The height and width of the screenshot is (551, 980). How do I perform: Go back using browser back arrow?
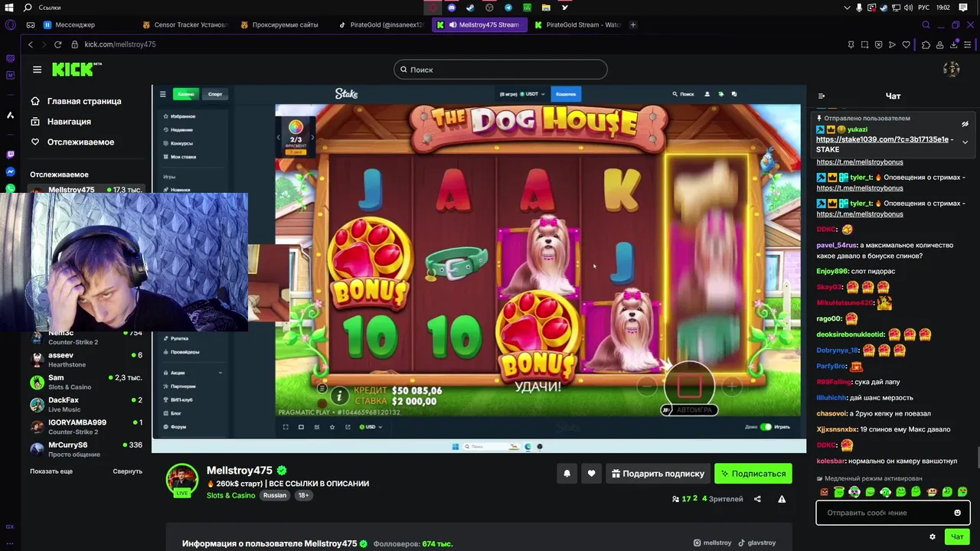tap(31, 44)
